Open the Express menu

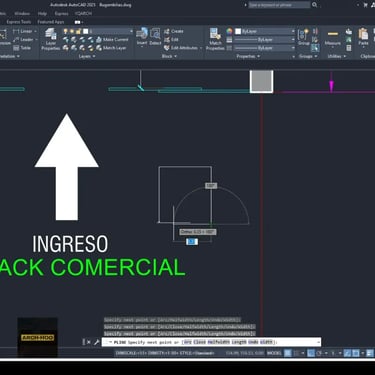[61, 14]
